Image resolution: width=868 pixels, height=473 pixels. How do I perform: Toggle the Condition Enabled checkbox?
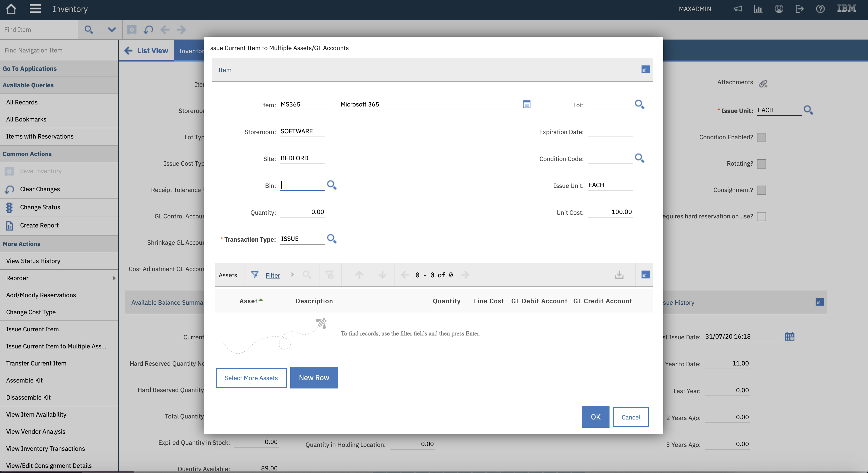point(761,138)
